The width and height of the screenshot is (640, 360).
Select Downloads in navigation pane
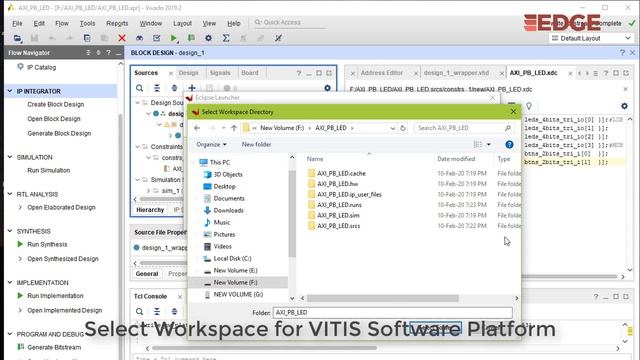tap(228, 210)
